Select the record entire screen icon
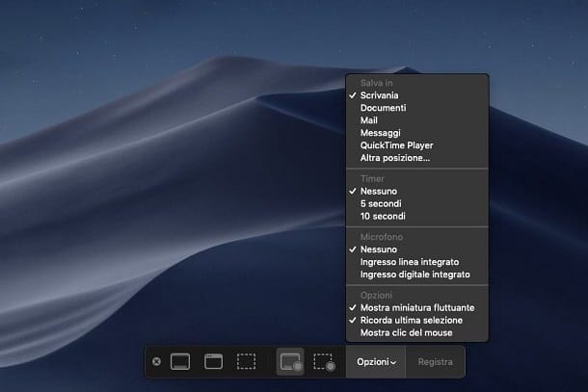588x392 pixels. [290, 362]
